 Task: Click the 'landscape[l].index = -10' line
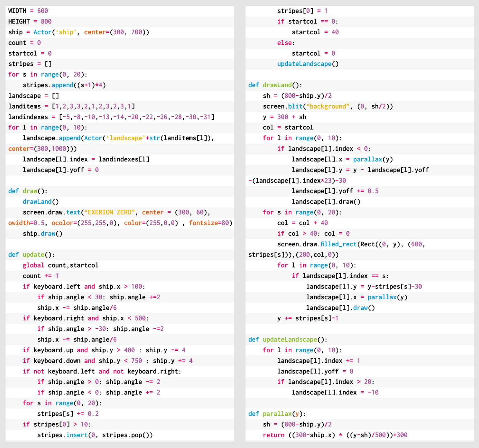tap(335, 393)
